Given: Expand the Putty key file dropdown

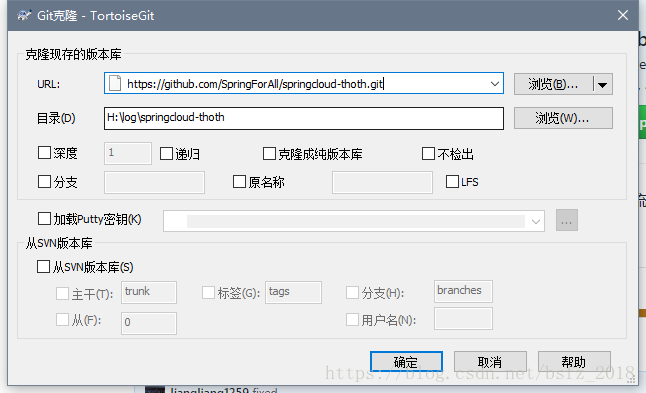Looking at the screenshot, I should [x=536, y=222].
